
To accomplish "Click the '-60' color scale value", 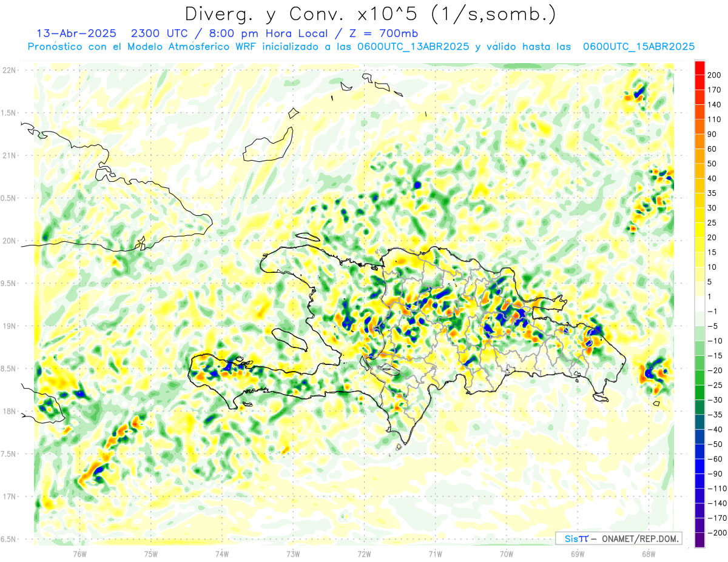I will (714, 460).
